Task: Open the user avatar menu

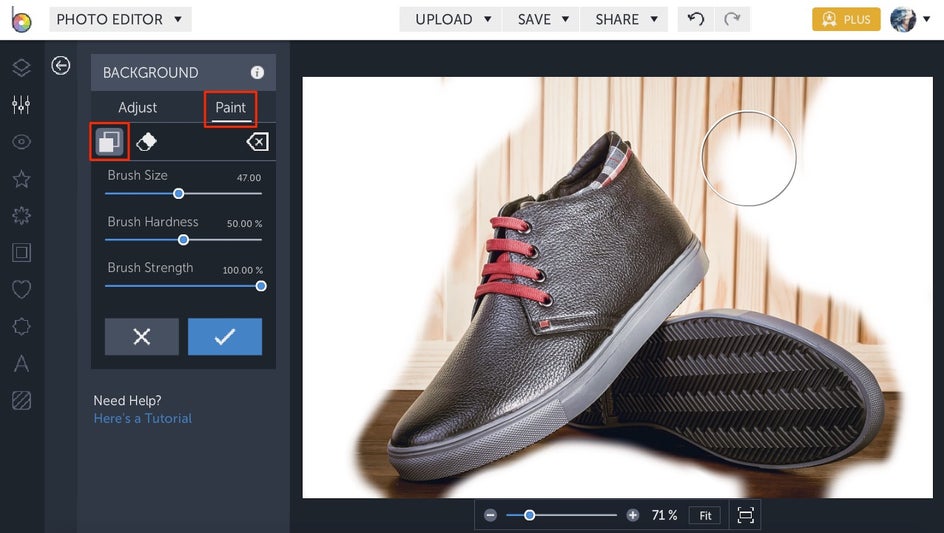Action: pos(910,19)
